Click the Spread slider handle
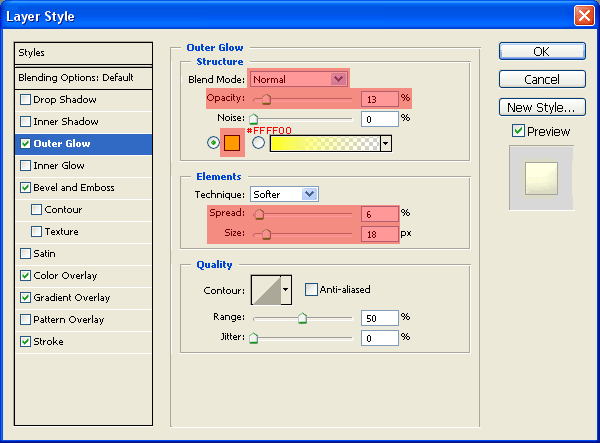Viewport: 600px width, 443px height. pos(259,214)
